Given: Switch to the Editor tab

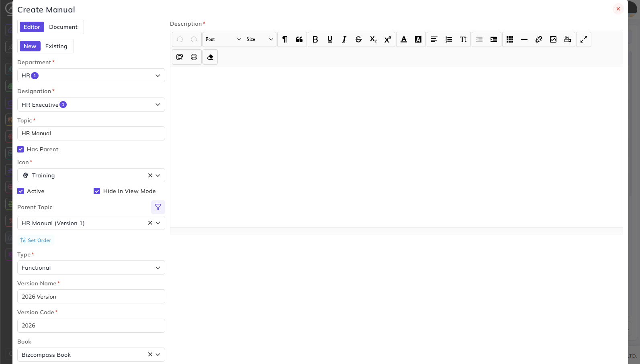Looking at the screenshot, I should click(x=32, y=27).
